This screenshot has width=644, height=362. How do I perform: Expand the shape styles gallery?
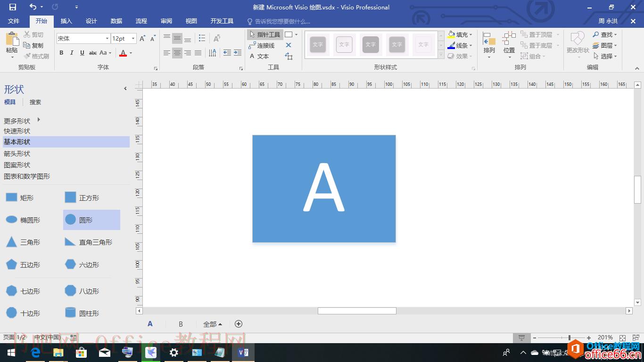[441, 55]
